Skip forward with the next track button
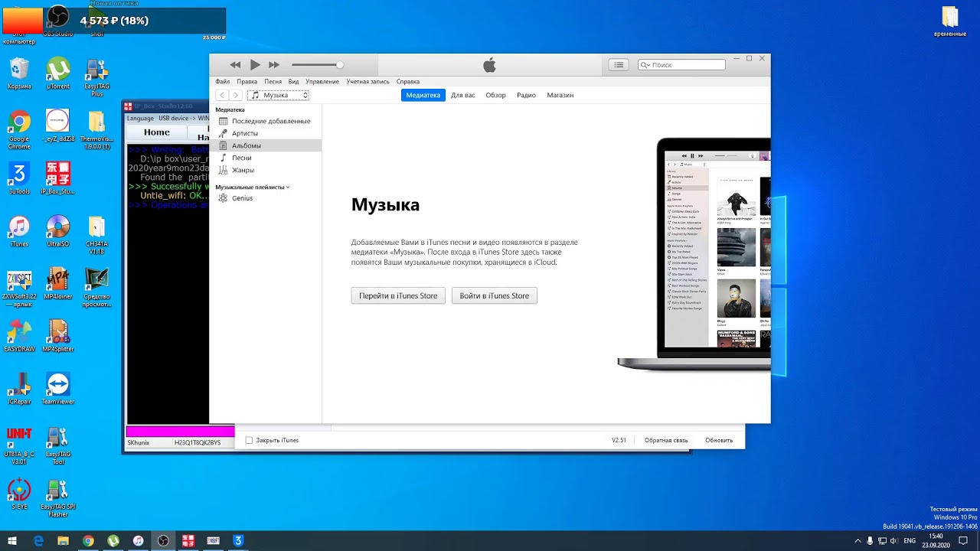This screenshot has height=551, width=980. pyautogui.click(x=274, y=65)
